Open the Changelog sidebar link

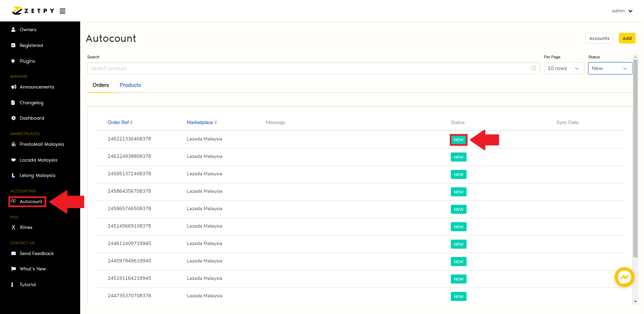32,103
